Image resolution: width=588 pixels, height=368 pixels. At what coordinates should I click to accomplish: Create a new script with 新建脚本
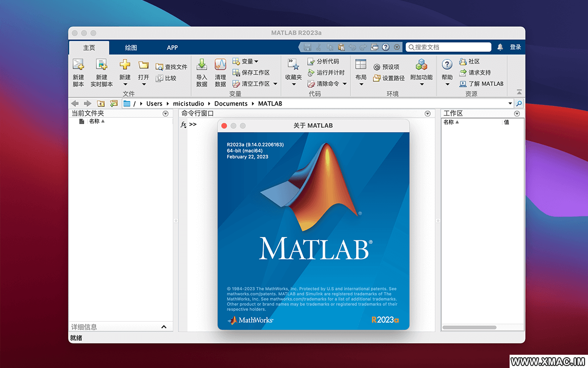78,72
